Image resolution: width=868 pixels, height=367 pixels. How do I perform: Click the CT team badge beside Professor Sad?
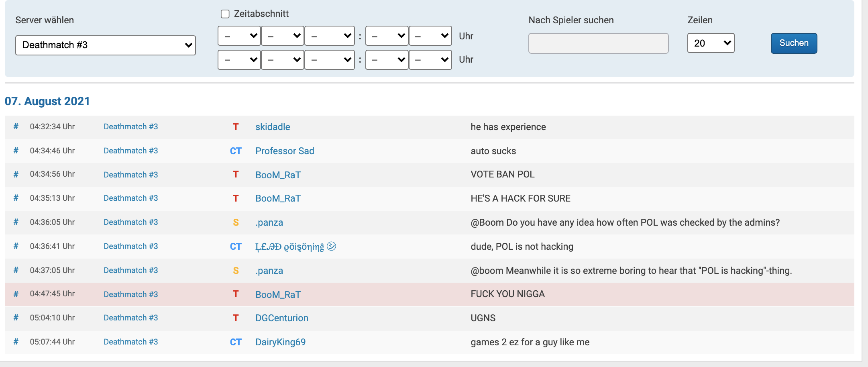[x=236, y=151]
